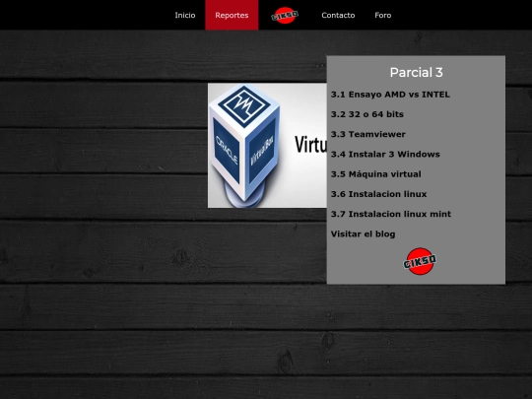Image resolution: width=532 pixels, height=399 pixels.
Task: Open 3.7 Instalacion linux mint
Action: pos(391,214)
